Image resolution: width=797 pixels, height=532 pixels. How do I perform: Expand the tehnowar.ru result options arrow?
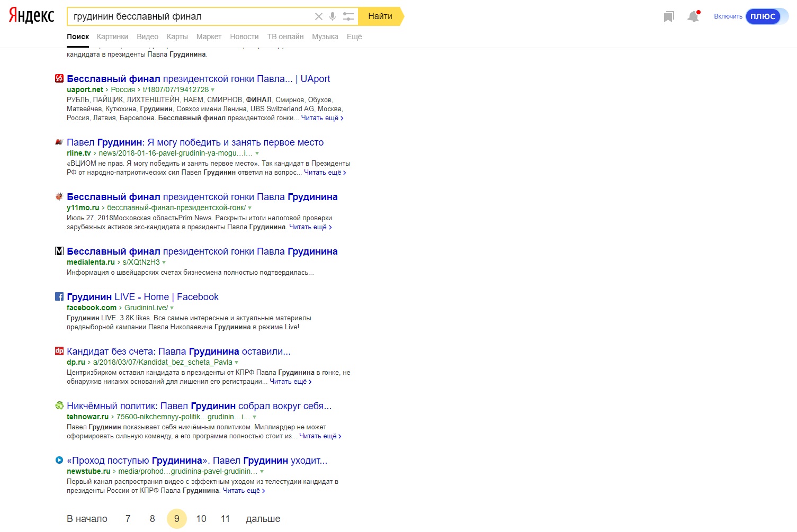(x=254, y=417)
